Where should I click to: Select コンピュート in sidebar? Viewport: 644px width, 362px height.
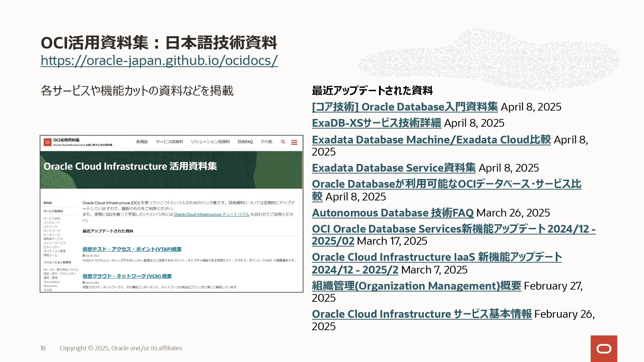(52, 223)
